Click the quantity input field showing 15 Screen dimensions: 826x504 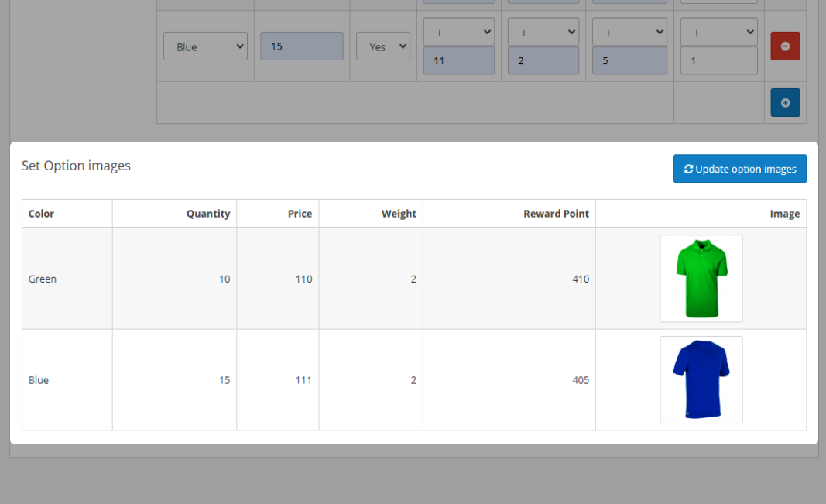pyautogui.click(x=302, y=46)
